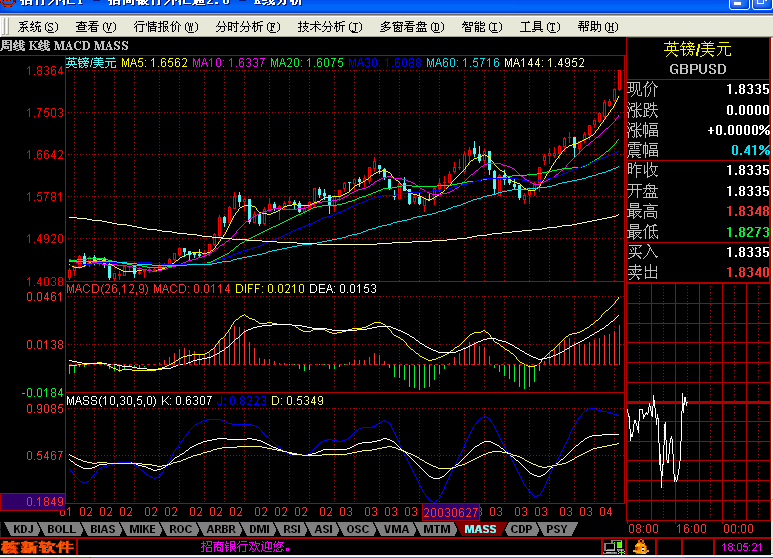773x558 pixels.
Task: Switch to the DMI indicator tab
Action: coord(259,529)
